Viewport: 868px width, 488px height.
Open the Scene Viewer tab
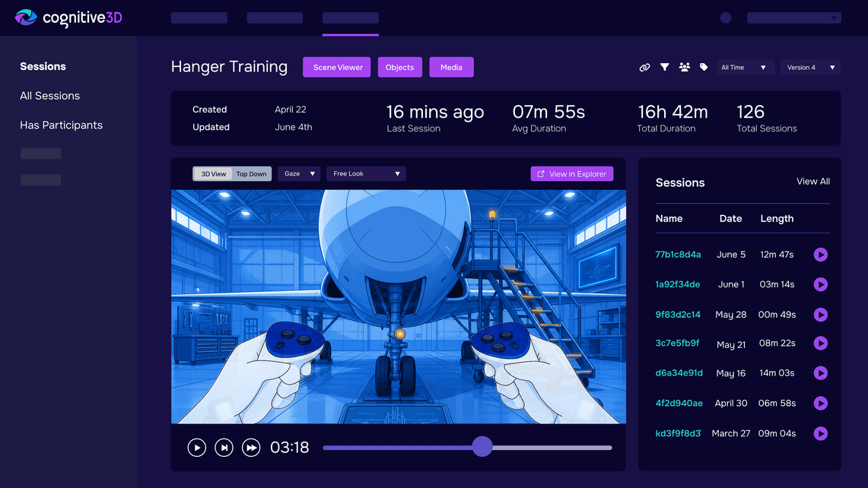click(x=336, y=67)
